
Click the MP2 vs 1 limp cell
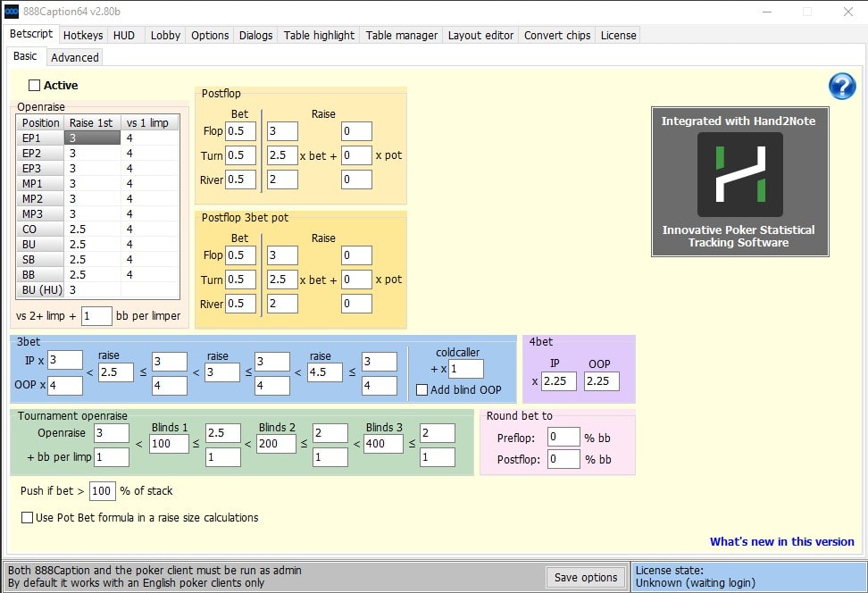click(x=149, y=199)
